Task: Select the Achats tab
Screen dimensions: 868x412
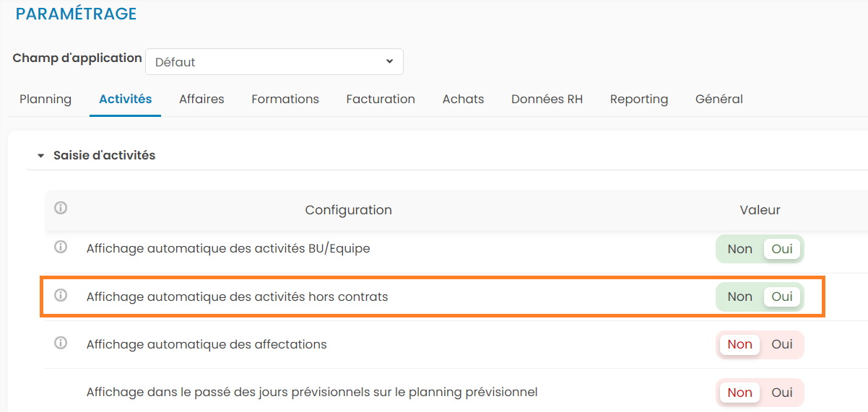Action: (x=463, y=100)
